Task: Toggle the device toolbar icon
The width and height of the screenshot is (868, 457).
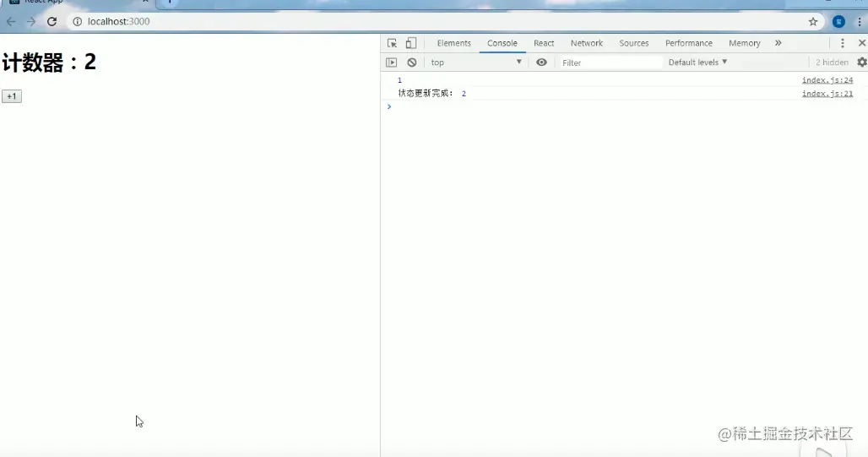Action: [x=410, y=43]
